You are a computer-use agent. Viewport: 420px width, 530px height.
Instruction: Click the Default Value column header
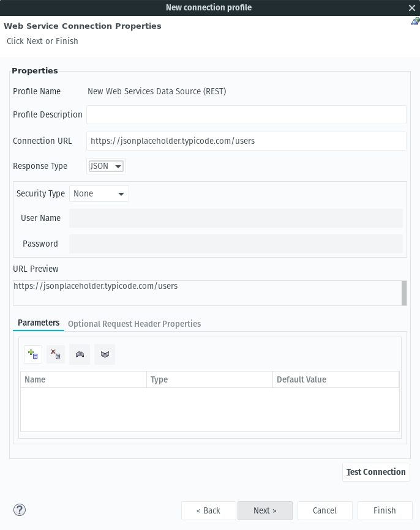(x=336, y=379)
